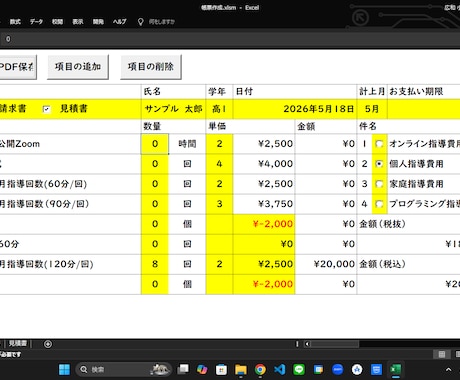Open the データ ribbon tab

click(36, 22)
